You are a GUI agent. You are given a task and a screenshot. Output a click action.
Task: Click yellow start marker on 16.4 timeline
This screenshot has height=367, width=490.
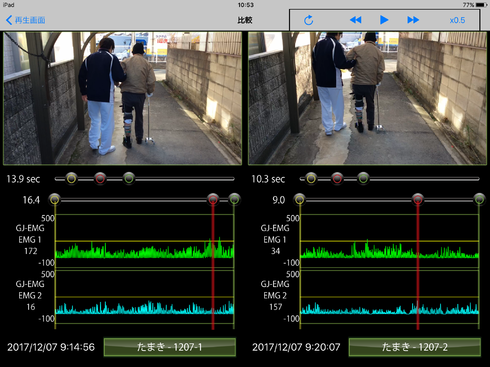pyautogui.click(x=55, y=199)
